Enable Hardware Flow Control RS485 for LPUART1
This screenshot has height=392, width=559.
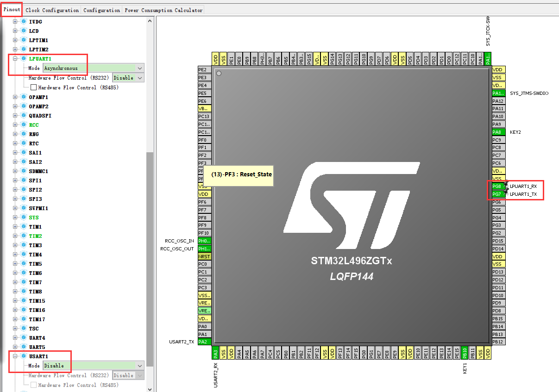[32, 87]
